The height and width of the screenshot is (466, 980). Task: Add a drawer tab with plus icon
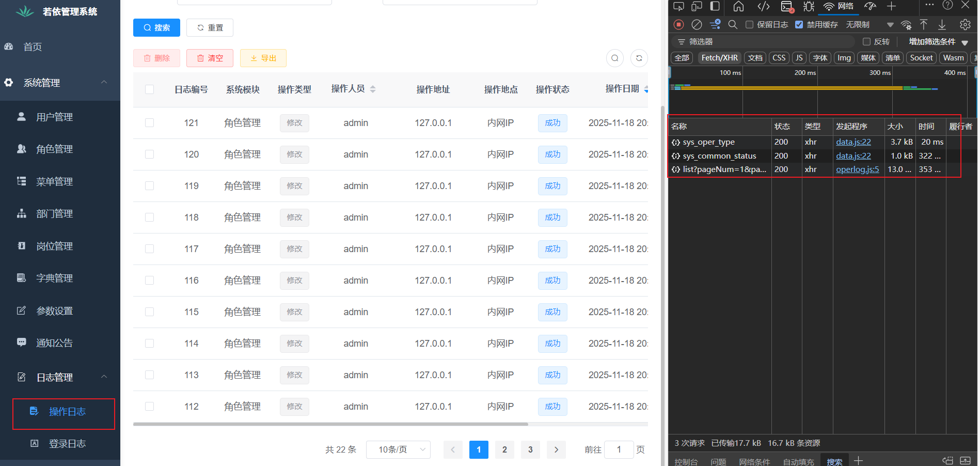coord(858,460)
